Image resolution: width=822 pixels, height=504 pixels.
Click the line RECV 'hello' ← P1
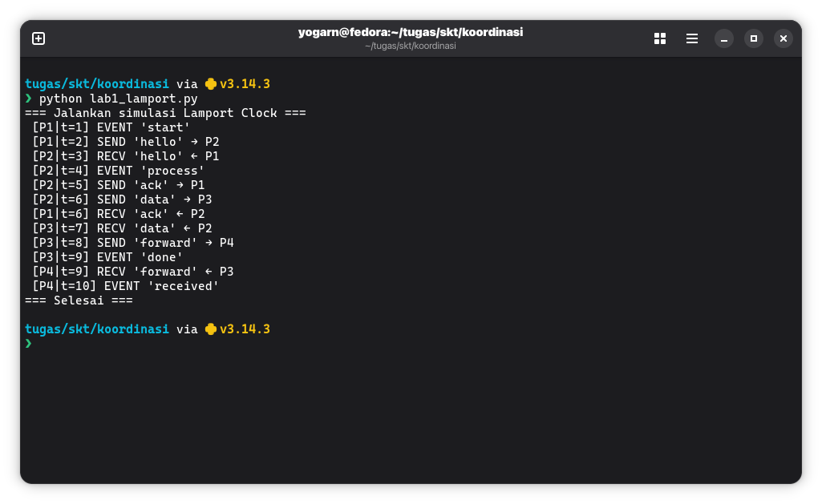(x=126, y=157)
